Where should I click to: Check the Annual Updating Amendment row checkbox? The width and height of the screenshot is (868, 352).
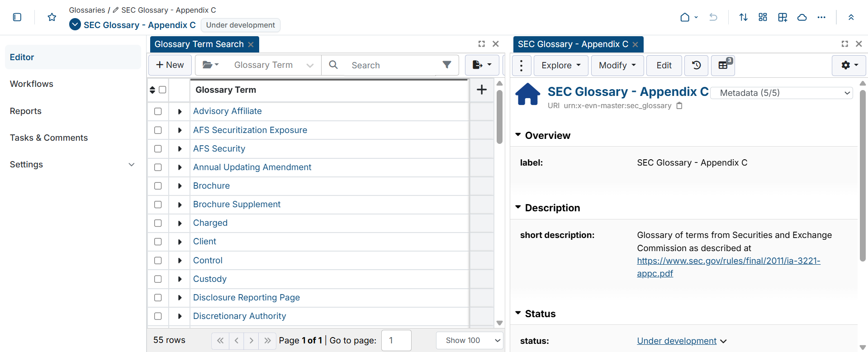click(158, 167)
